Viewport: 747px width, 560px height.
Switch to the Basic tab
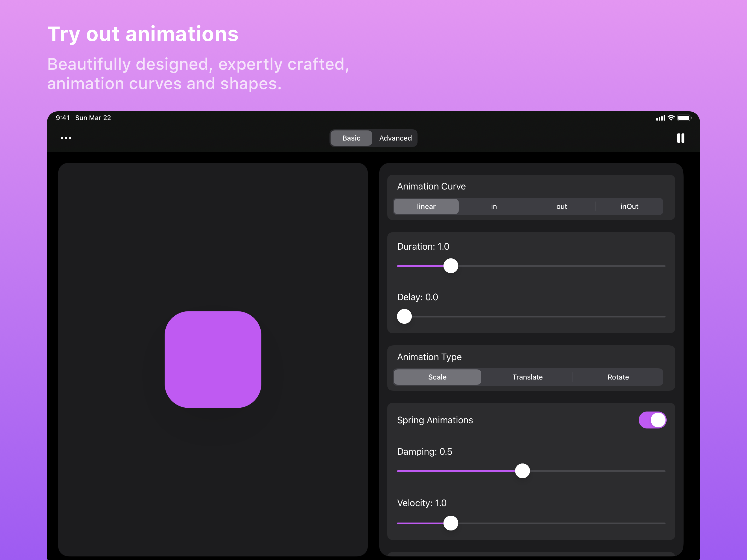[x=351, y=138]
